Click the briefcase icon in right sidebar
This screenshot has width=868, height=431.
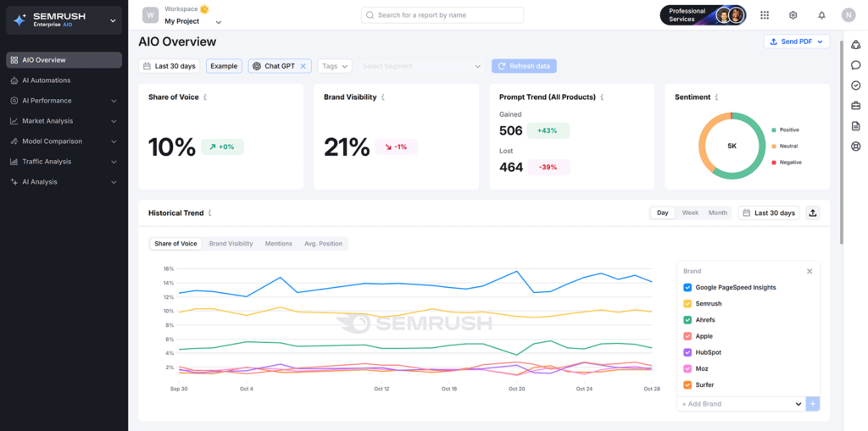(x=855, y=106)
